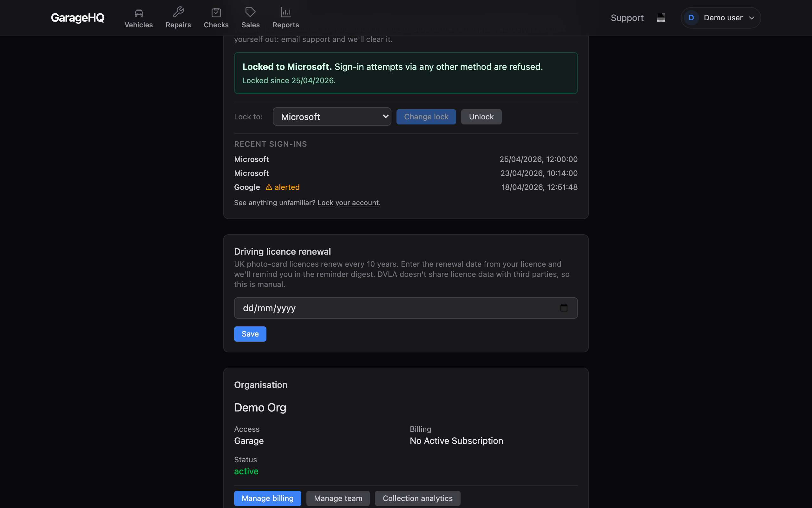Image resolution: width=812 pixels, height=508 pixels.
Task: Select the Checks nav label
Action: [216, 25]
